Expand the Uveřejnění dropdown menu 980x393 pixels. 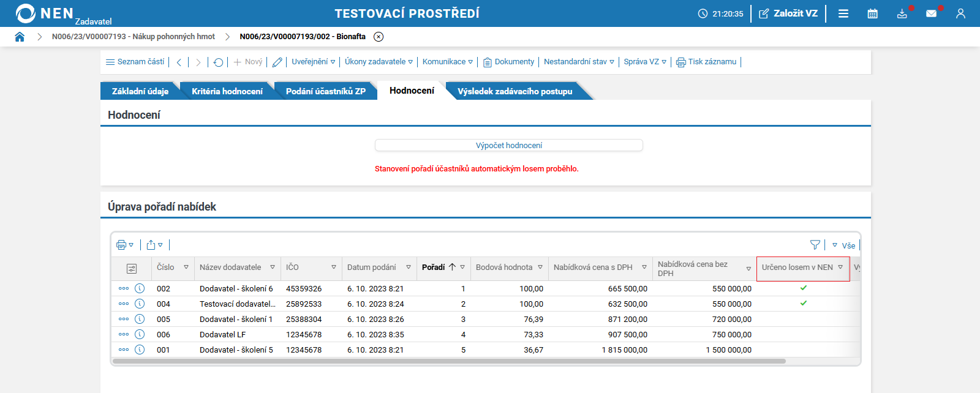[x=313, y=62]
